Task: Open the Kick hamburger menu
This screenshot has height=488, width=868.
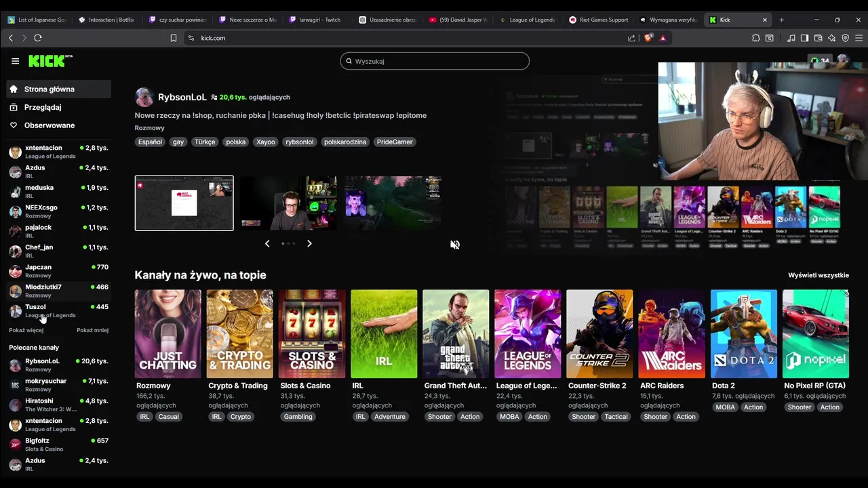Action: coord(15,61)
